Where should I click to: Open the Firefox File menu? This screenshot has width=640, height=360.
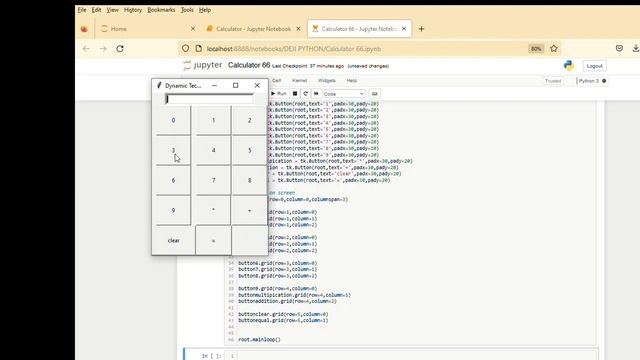pos(82,10)
